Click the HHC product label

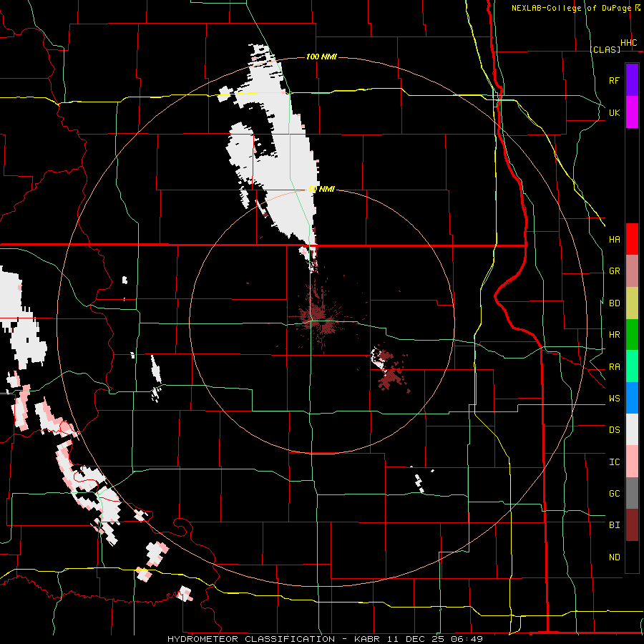(x=629, y=43)
